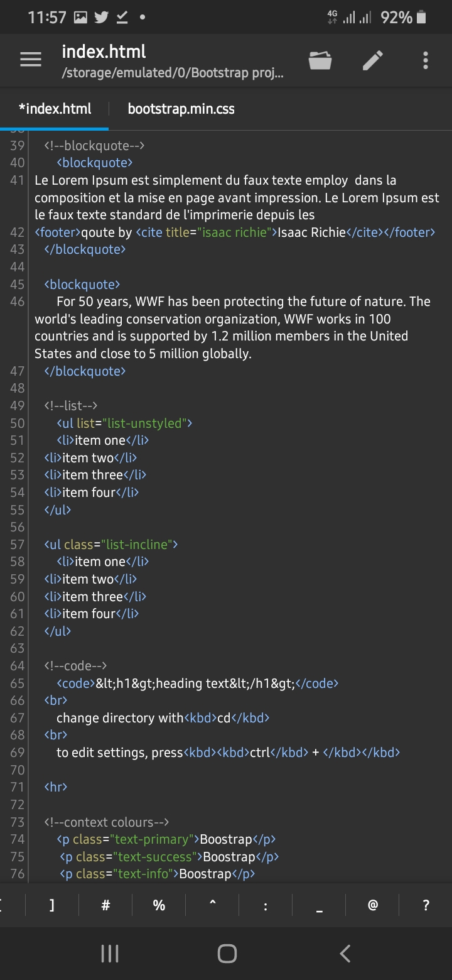Switch to the bootstrap.min.css tab

(x=181, y=109)
